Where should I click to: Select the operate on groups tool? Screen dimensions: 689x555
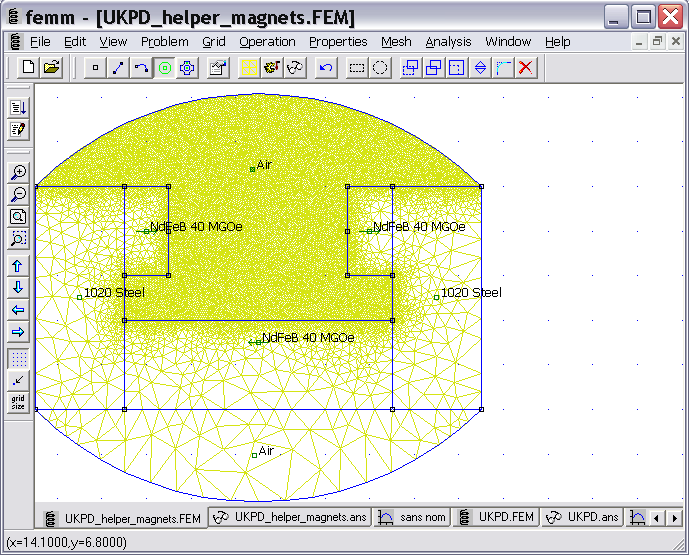pyautogui.click(x=187, y=68)
